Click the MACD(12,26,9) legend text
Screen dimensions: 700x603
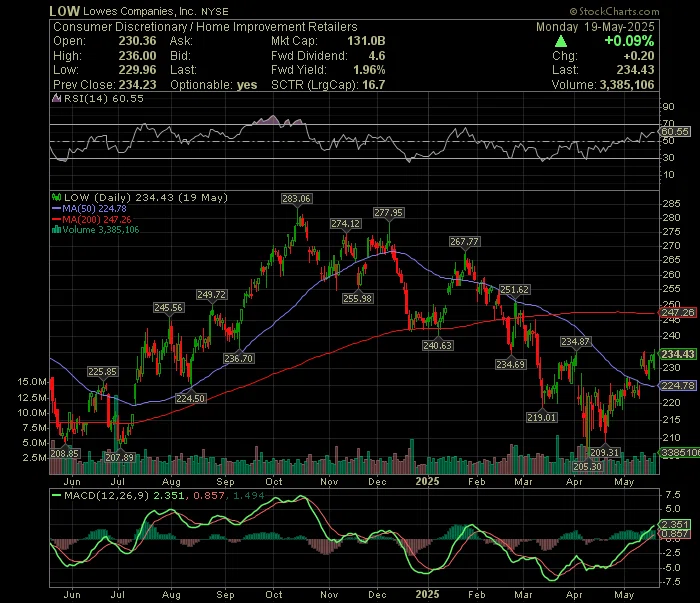pos(107,495)
